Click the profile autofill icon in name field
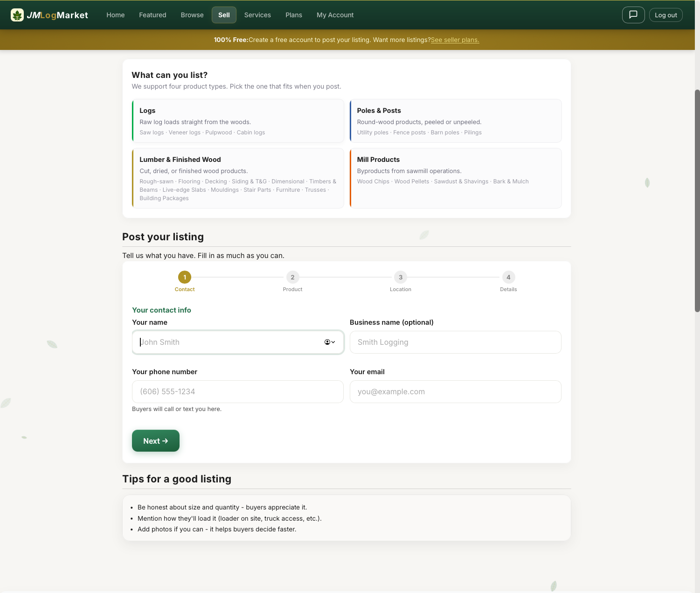This screenshot has height=593, width=700. [x=327, y=342]
